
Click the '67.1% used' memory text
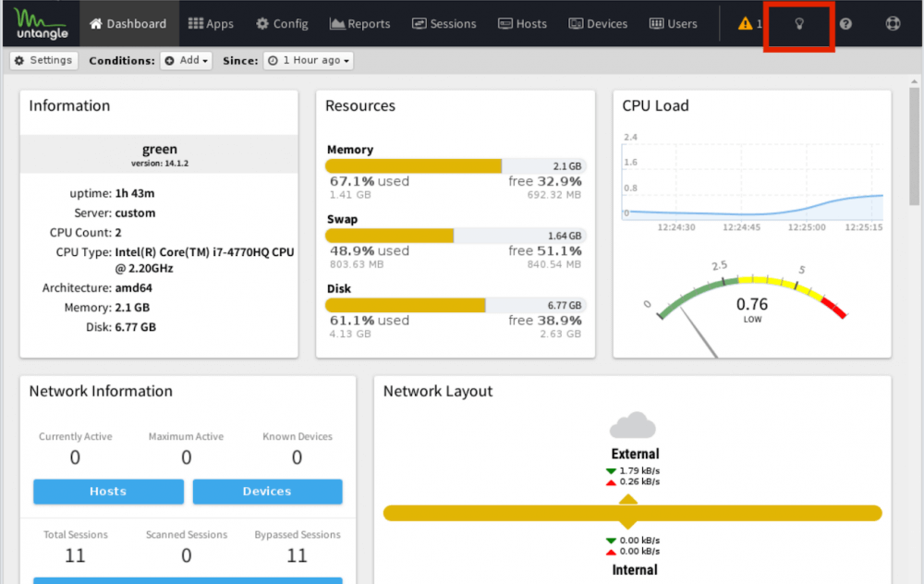point(370,181)
